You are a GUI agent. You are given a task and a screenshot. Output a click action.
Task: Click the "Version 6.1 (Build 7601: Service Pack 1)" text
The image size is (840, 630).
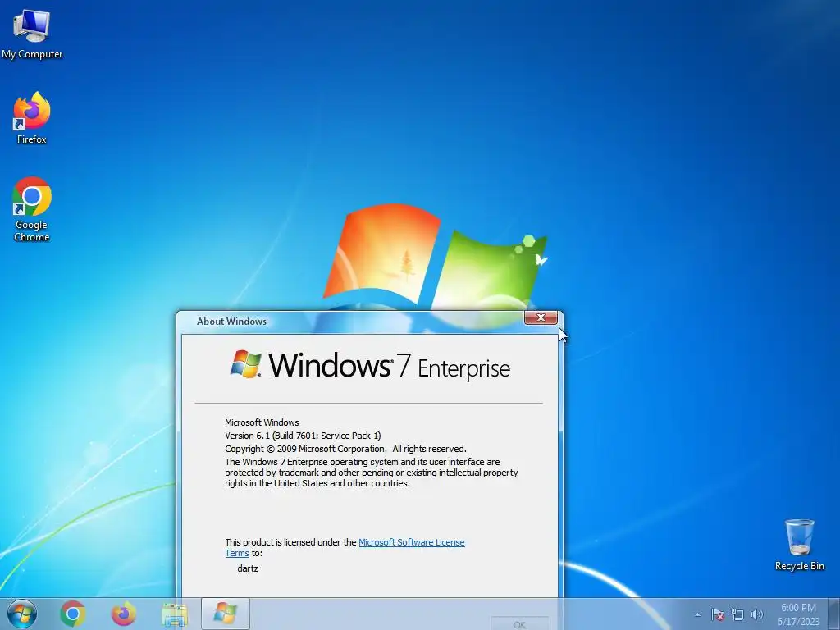pyautogui.click(x=304, y=436)
